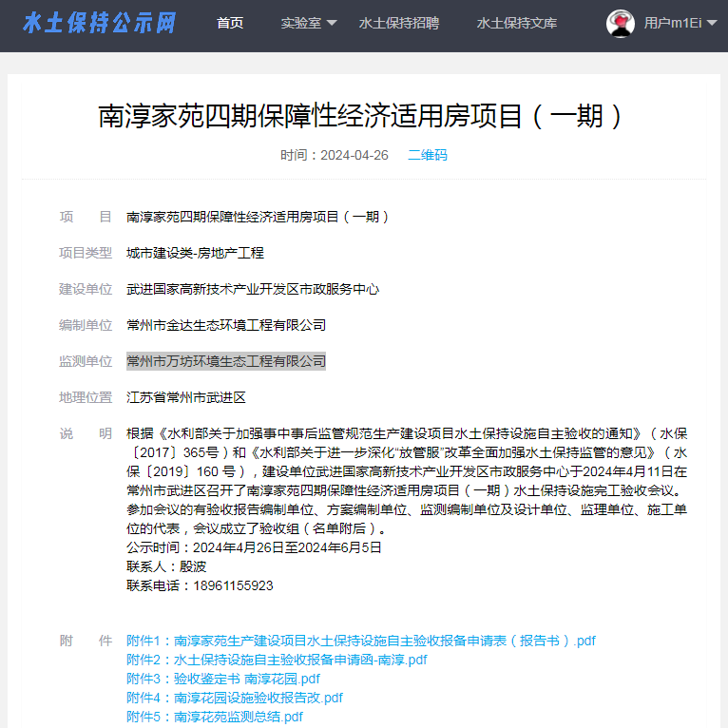Open the user avatar picture

coord(621,23)
